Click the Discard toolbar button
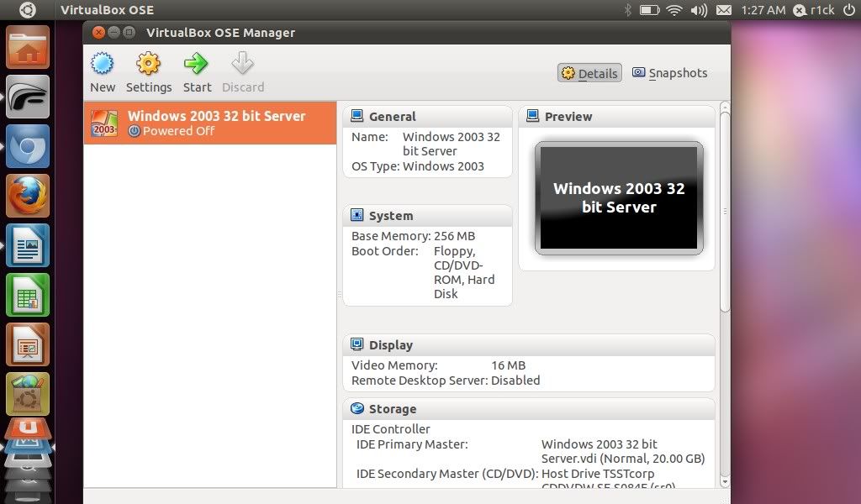861x504 pixels. click(243, 72)
